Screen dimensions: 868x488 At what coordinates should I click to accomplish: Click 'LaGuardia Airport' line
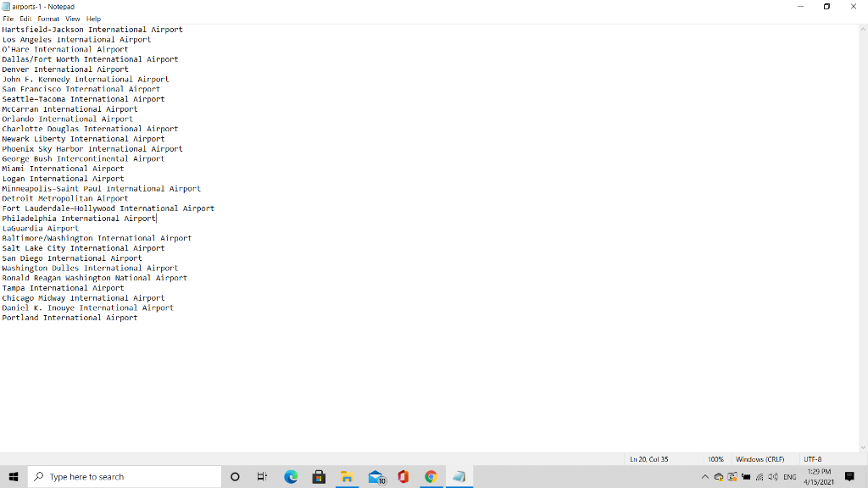tap(40, 229)
